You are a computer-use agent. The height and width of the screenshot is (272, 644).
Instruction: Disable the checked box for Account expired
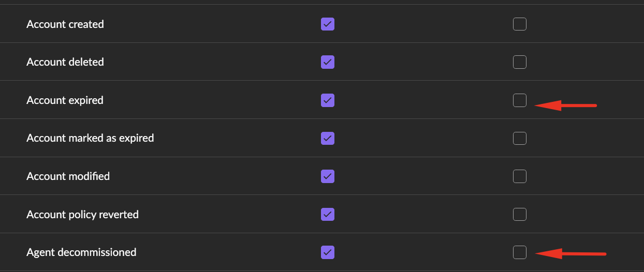(x=328, y=100)
